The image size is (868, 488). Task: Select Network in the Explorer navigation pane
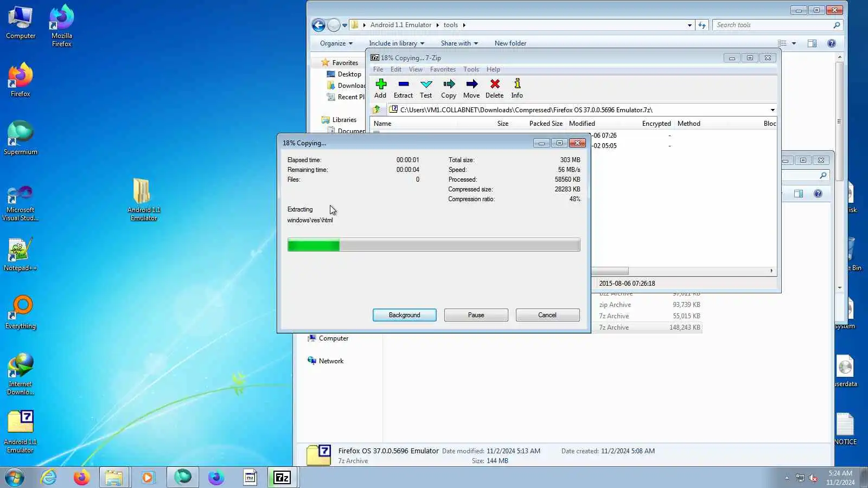(325, 361)
